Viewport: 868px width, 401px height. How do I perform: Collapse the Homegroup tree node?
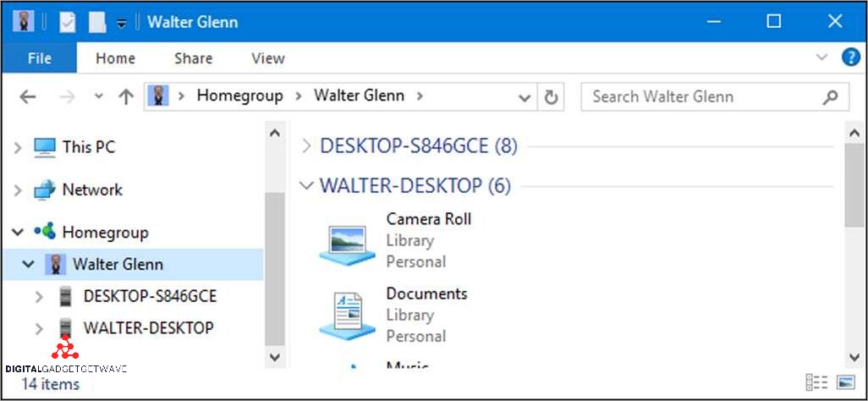[x=18, y=232]
